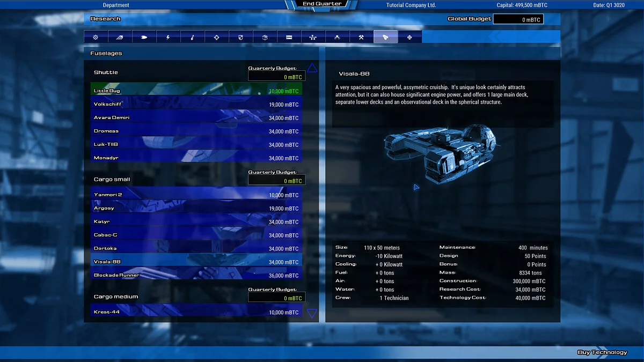Select the highlighted fuselages tab
Screen dimensions: 644x362
(385, 37)
